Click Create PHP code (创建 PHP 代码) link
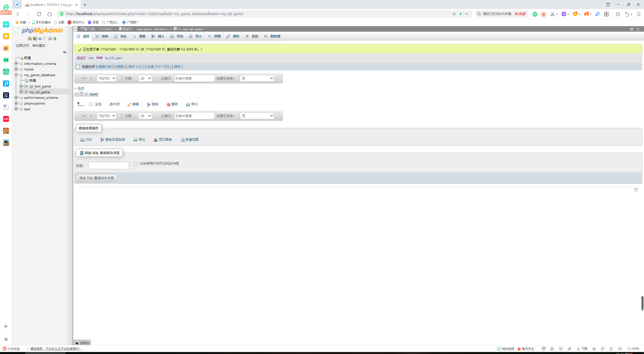The image size is (644, 354). pyautogui.click(x=158, y=67)
